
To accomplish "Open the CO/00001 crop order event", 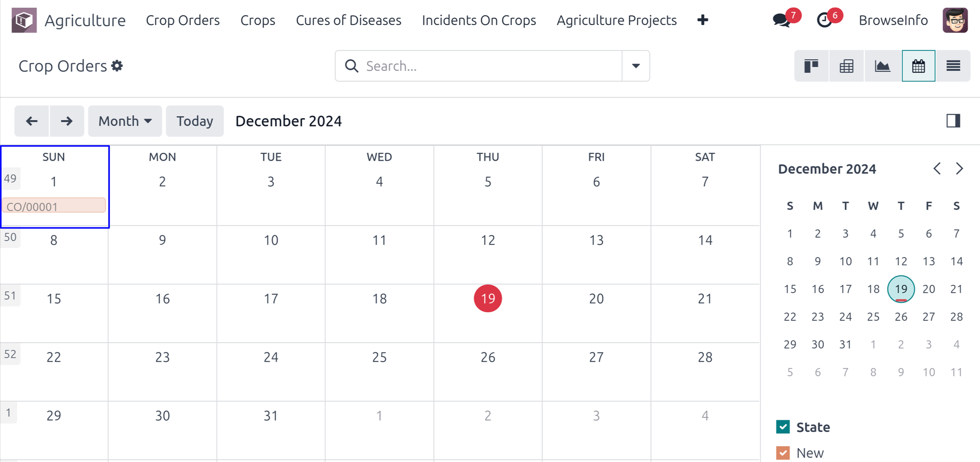I will [x=54, y=206].
